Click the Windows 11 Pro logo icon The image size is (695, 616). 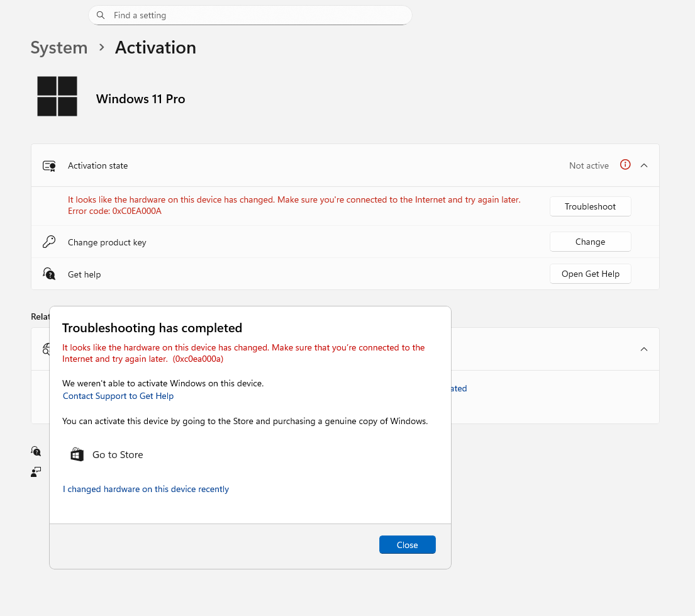(57, 96)
